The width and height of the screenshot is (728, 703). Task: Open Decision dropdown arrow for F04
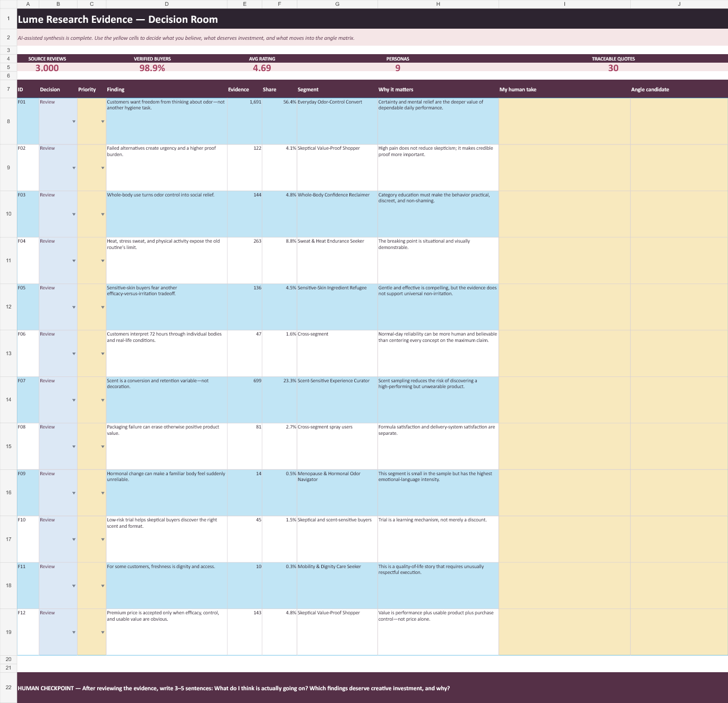pyautogui.click(x=74, y=261)
